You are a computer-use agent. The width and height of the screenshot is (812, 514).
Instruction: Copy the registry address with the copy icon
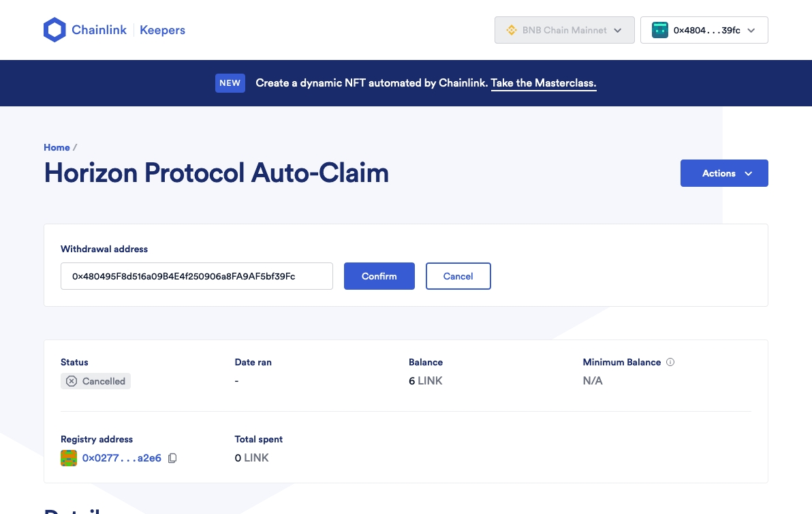172,458
